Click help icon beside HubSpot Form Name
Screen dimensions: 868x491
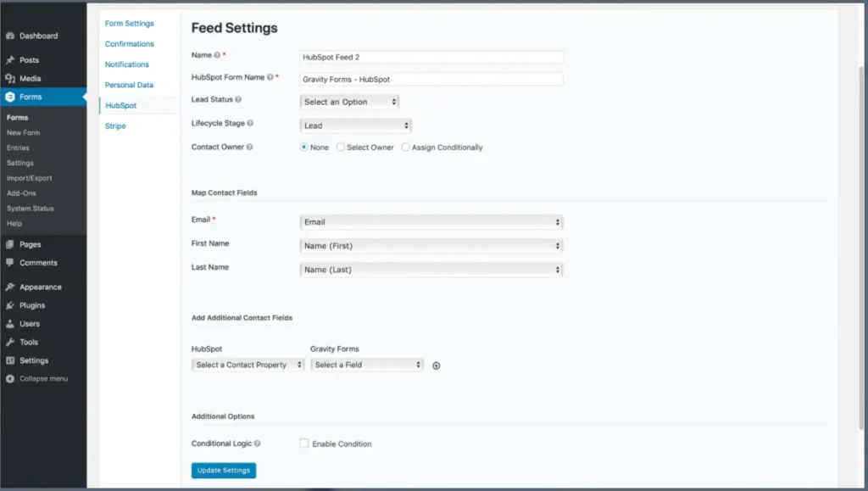tap(270, 77)
